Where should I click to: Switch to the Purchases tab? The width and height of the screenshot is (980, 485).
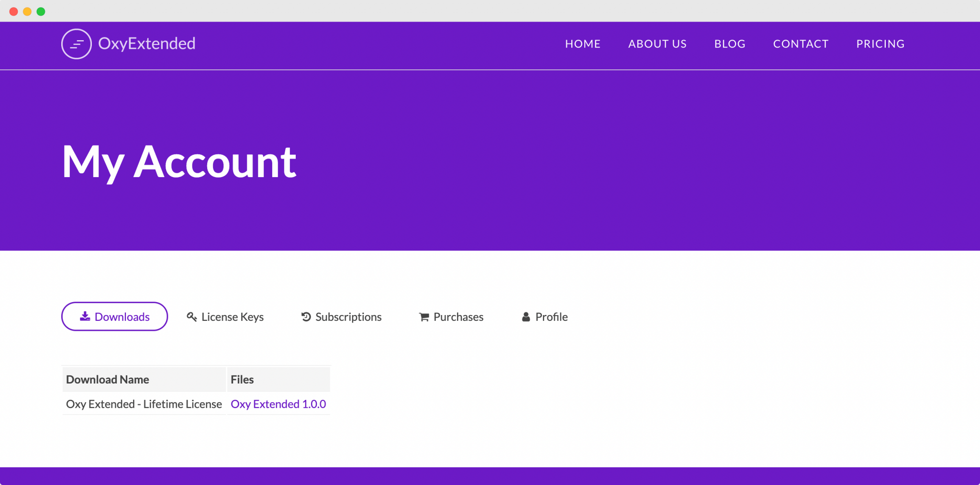click(x=458, y=316)
